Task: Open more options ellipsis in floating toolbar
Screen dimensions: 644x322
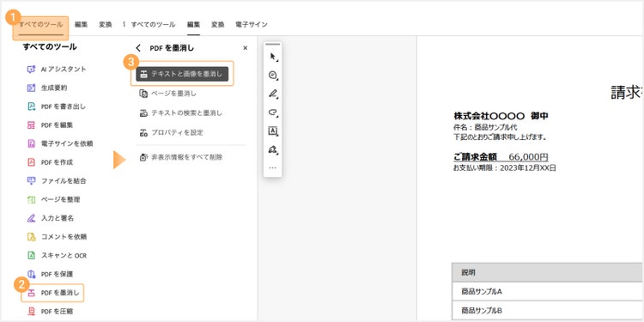Action: tap(273, 168)
